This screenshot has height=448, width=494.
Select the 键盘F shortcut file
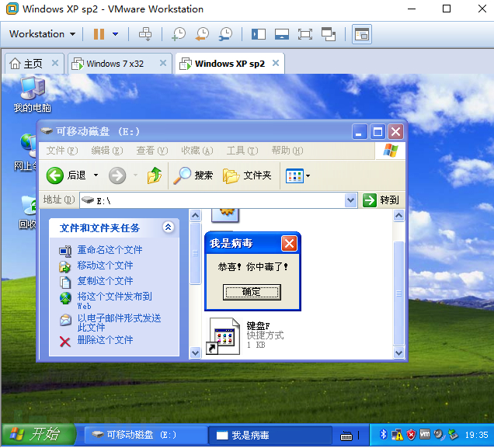tap(245, 336)
